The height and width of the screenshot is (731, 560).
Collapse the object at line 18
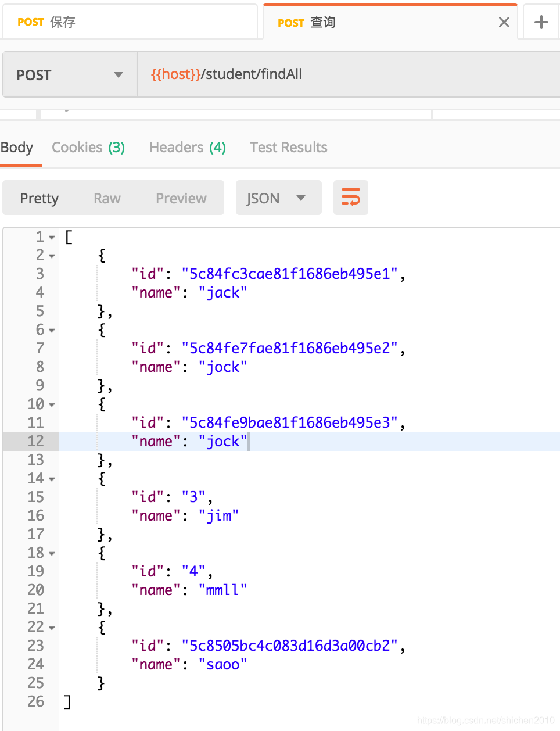click(x=52, y=554)
